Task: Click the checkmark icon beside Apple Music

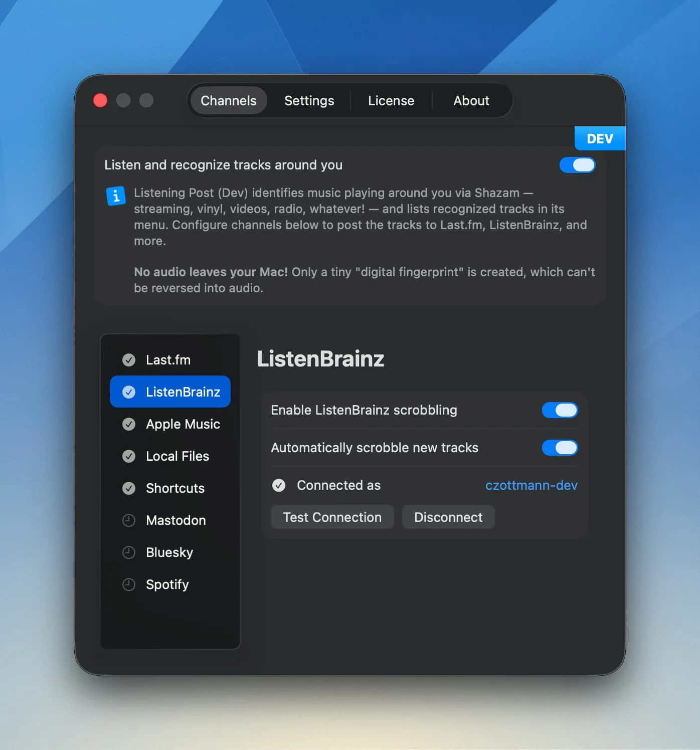Action: 129,424
